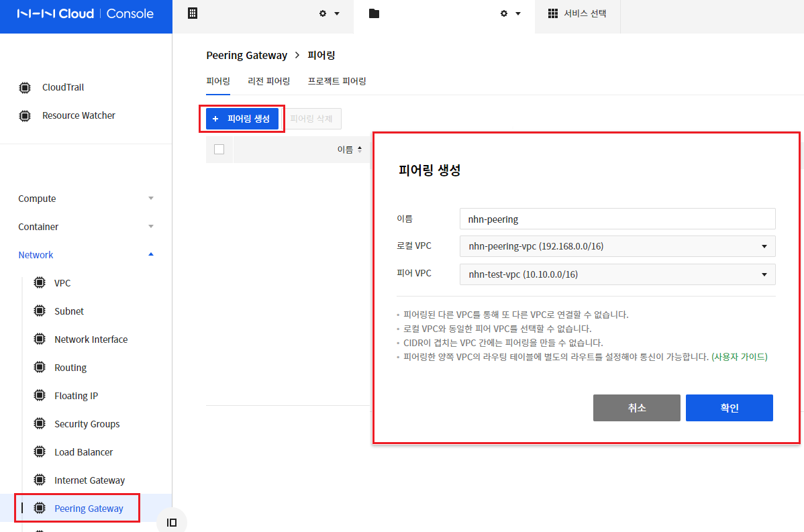The image size is (804, 532).
Task: Click the 피어링 생성 button
Action: (242, 119)
